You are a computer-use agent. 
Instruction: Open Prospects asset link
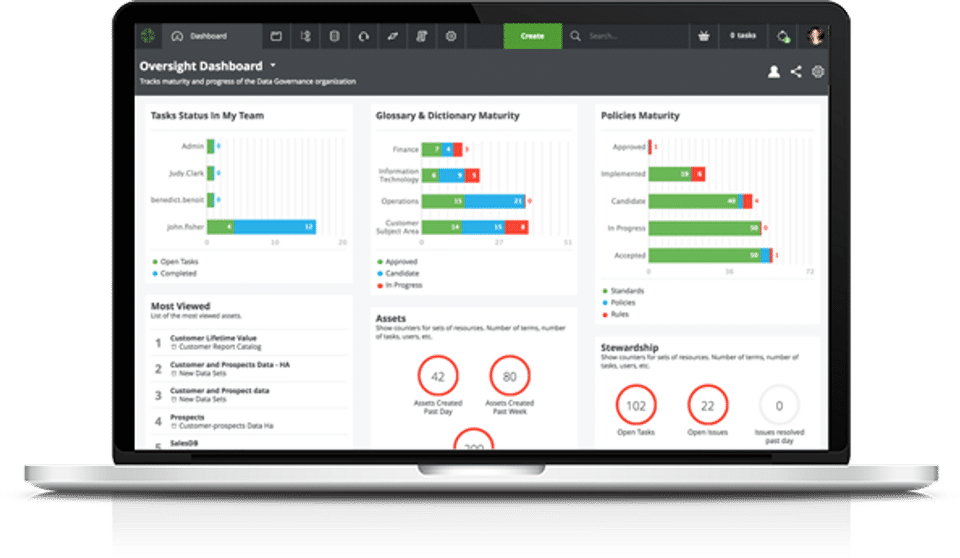click(x=187, y=417)
